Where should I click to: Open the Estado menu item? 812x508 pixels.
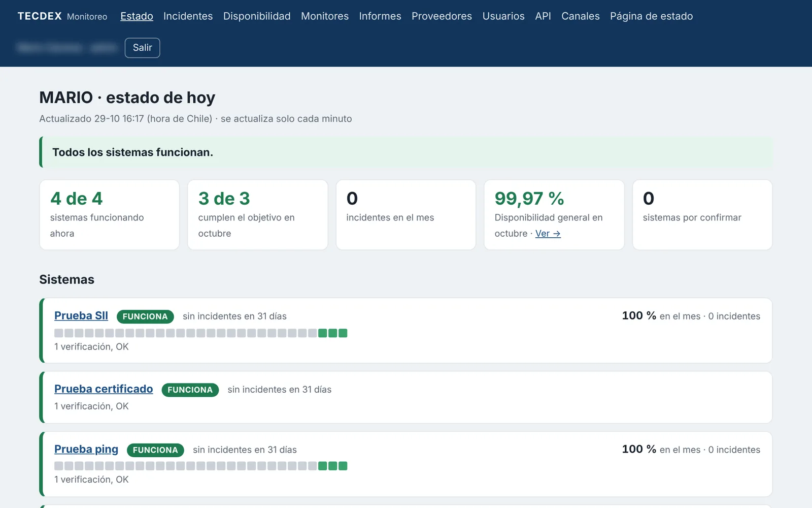137,16
